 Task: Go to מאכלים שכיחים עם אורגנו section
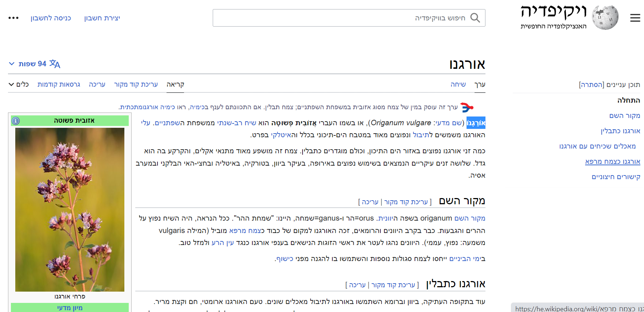pos(597,146)
